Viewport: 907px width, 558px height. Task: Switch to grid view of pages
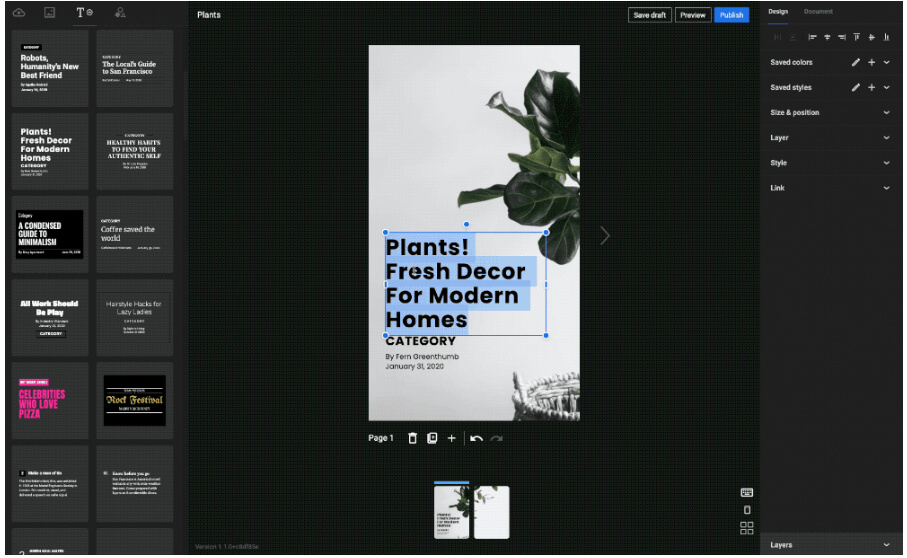pos(747,528)
